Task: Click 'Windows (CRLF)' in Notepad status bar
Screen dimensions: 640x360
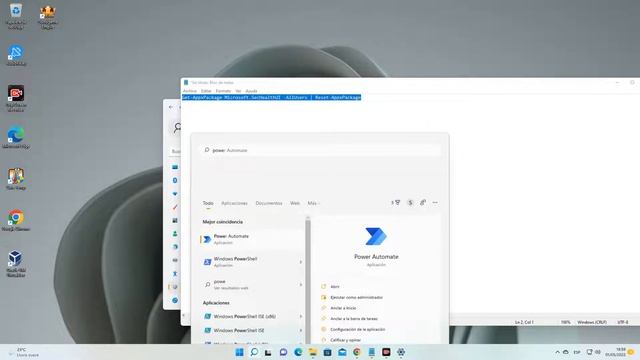Action: 592,322
